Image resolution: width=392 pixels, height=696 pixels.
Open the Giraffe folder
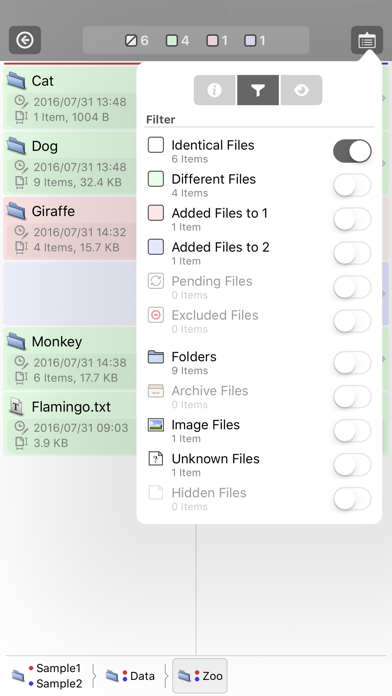pos(71,228)
